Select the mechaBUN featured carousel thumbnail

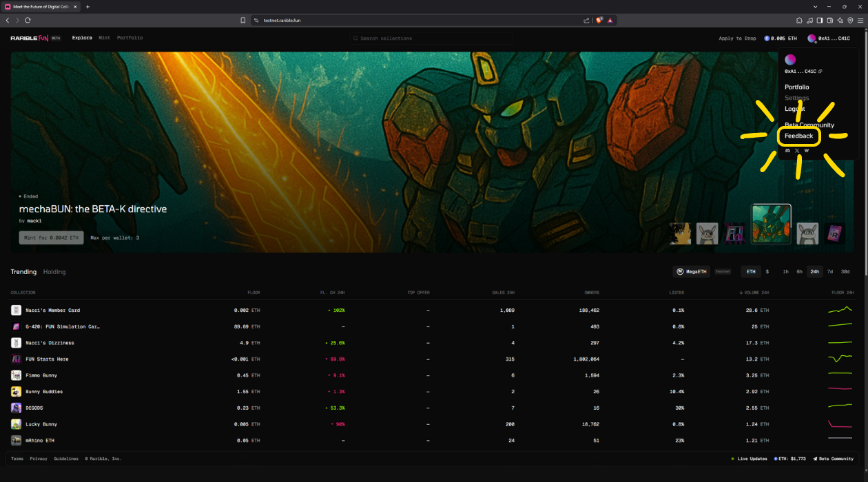point(771,224)
